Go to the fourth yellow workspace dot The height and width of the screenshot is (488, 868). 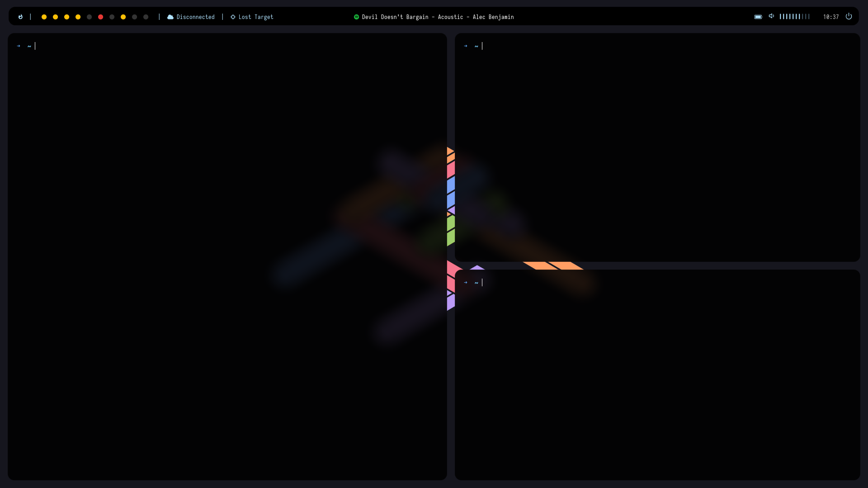click(x=78, y=17)
